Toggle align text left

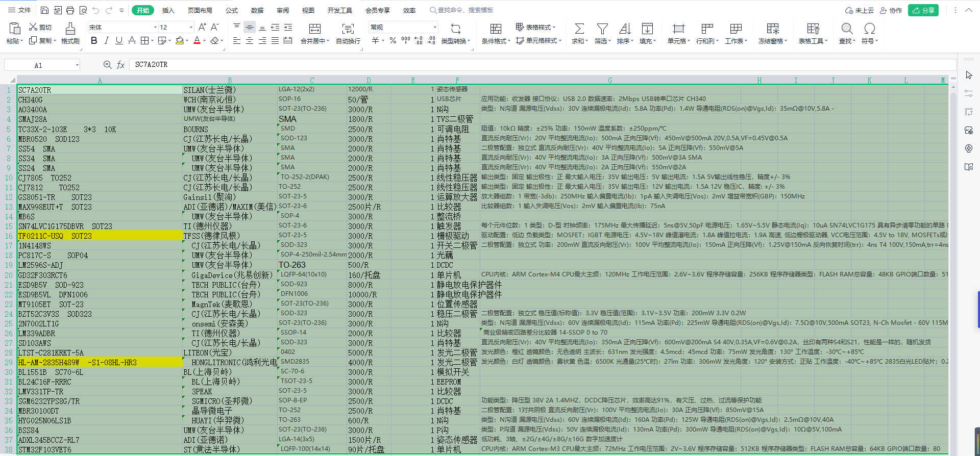237,40
